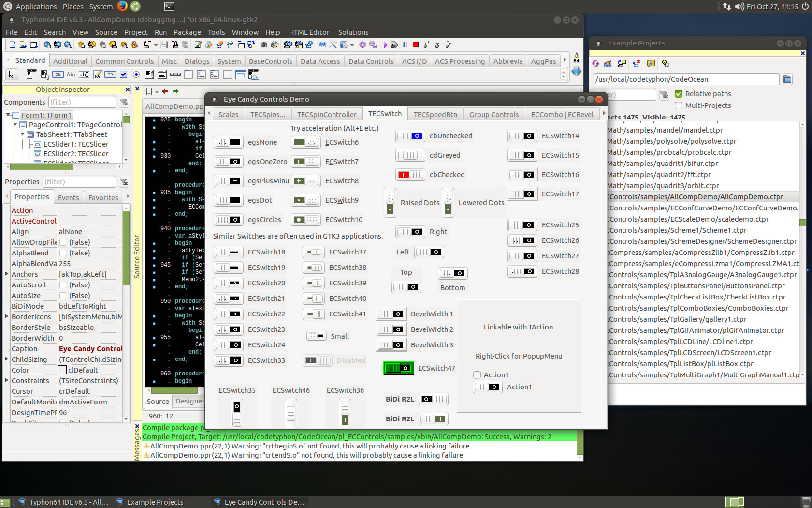The height and width of the screenshot is (508, 812).
Task: Select the TToggleBox 'on' component icon
Action: tap(110, 75)
